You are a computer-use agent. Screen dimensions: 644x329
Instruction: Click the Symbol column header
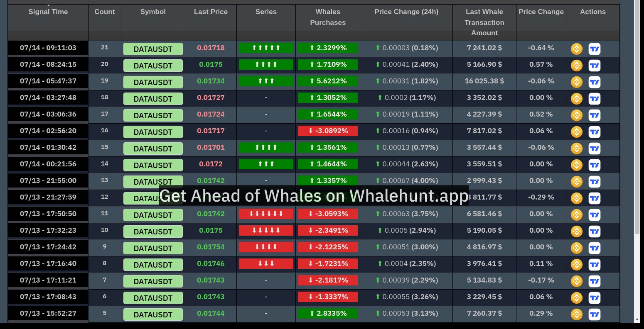tap(153, 22)
